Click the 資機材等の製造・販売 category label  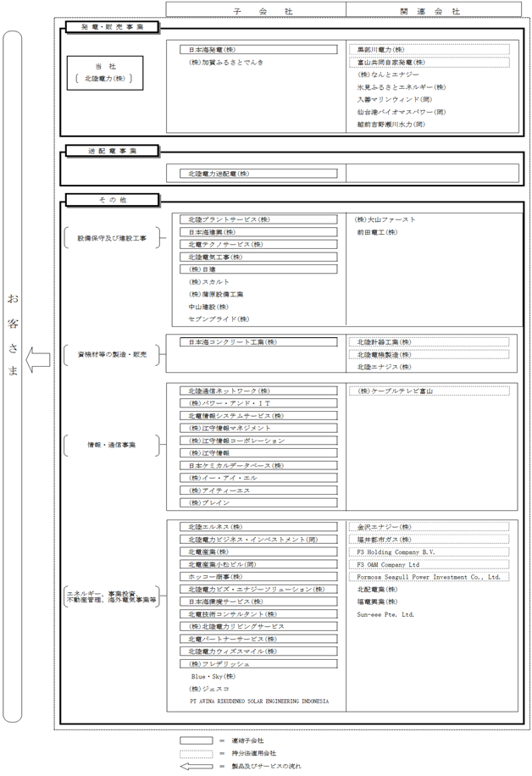pyautogui.click(x=112, y=355)
